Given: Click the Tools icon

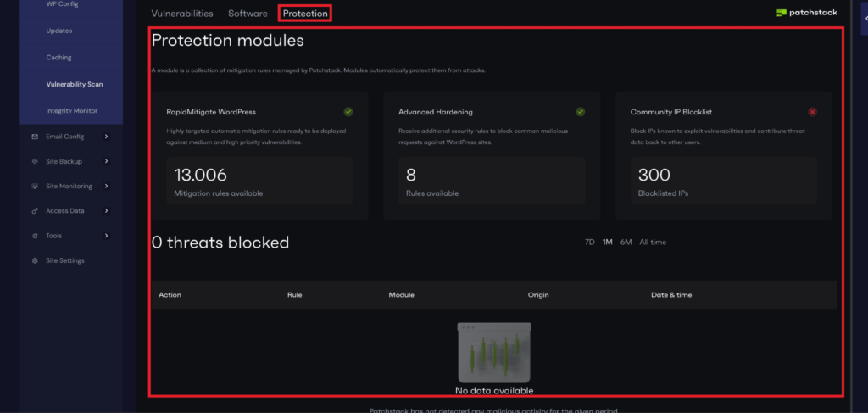Looking at the screenshot, I should (35, 236).
